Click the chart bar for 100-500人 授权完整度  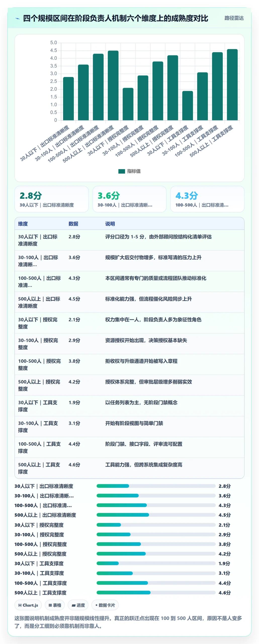pyautogui.click(x=158, y=91)
